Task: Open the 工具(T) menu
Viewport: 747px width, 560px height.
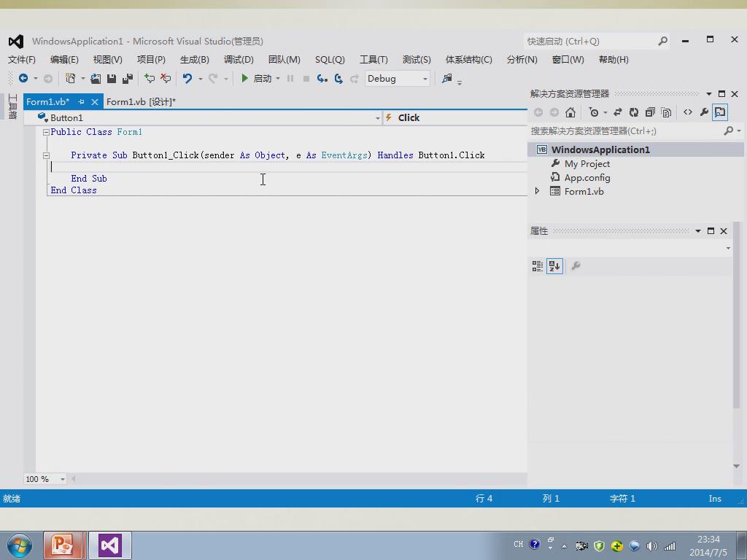Action: (x=373, y=60)
